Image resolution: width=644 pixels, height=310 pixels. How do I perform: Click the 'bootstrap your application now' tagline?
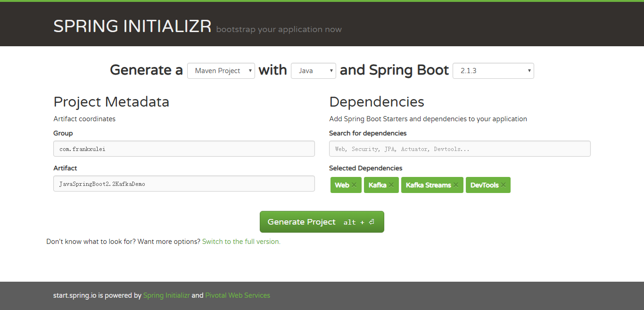click(x=279, y=29)
